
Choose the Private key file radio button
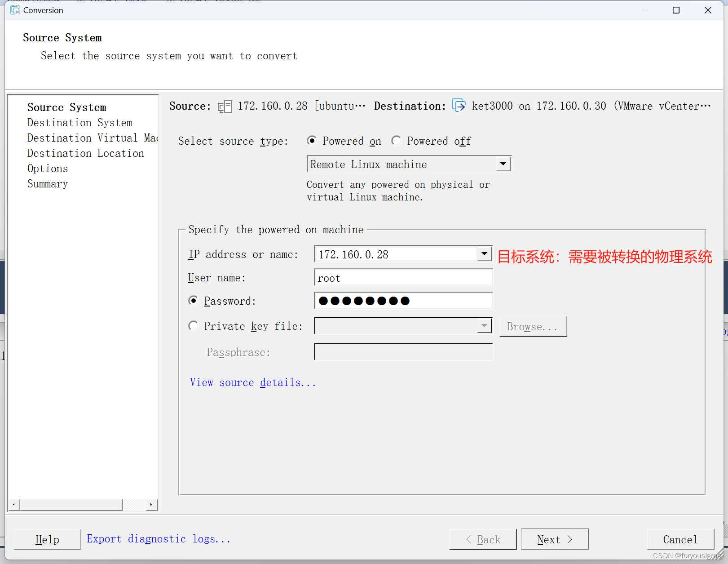[193, 325]
